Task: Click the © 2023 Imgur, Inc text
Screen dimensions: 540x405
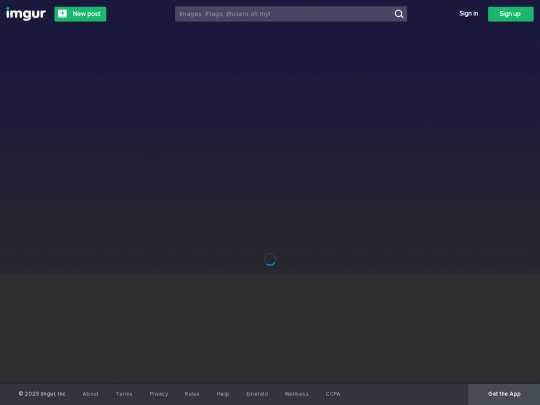Action: click(42, 394)
